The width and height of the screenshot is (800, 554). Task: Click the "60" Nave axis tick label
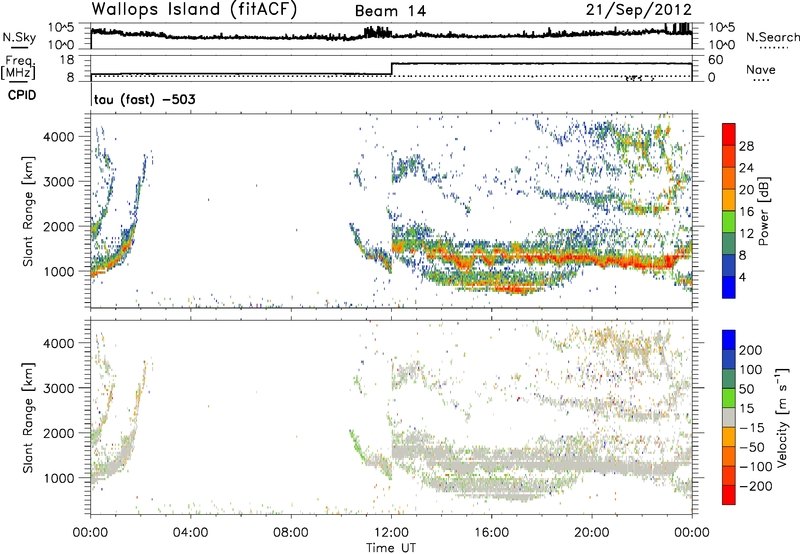click(x=716, y=60)
